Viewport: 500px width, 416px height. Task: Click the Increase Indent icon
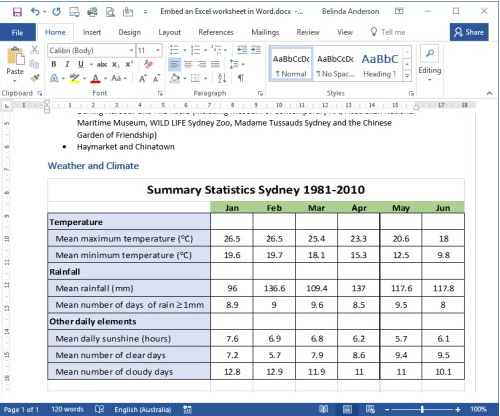pyautogui.click(x=256, y=50)
